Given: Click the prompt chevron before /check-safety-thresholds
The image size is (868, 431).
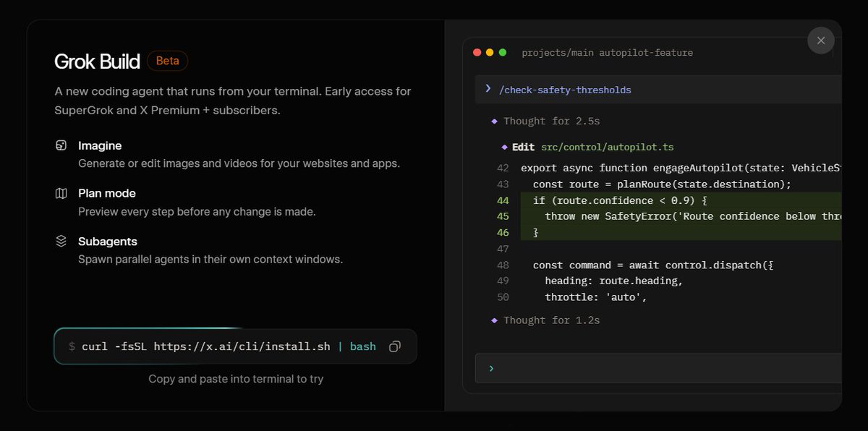Looking at the screenshot, I should coord(488,89).
